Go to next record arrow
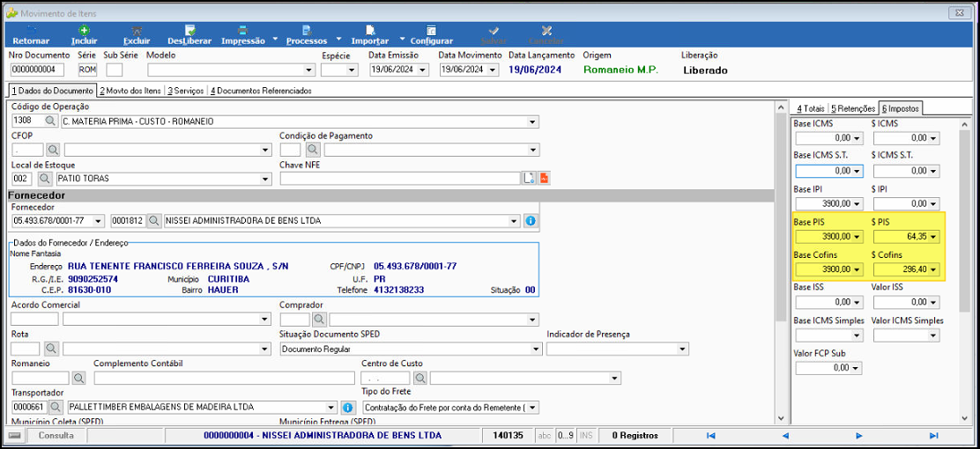The width and height of the screenshot is (980, 449). coord(859,435)
